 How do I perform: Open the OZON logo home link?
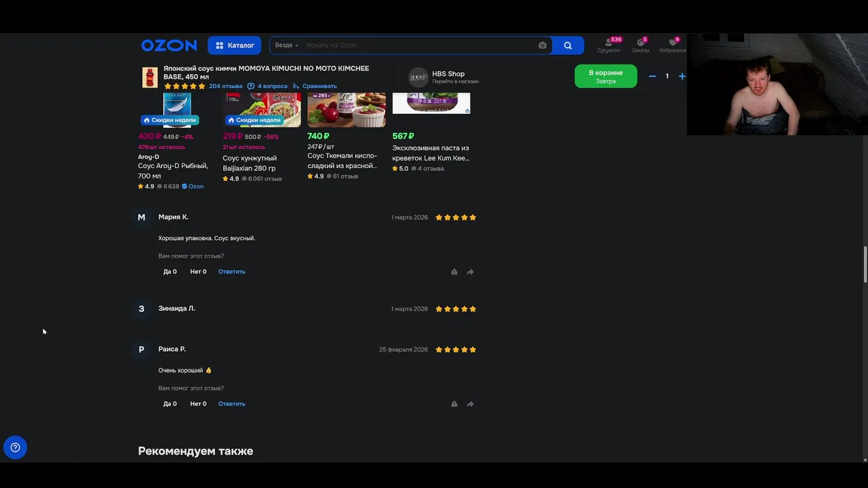(x=169, y=45)
